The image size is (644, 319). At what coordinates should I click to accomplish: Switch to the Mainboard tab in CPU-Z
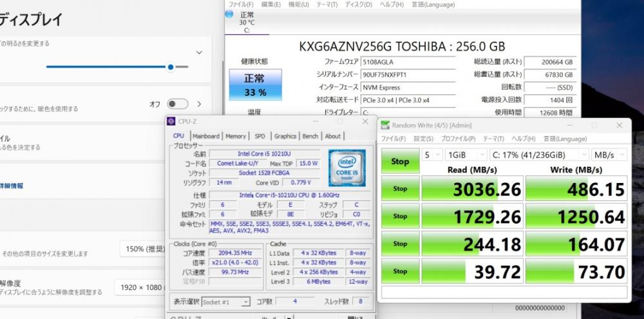[x=206, y=136]
